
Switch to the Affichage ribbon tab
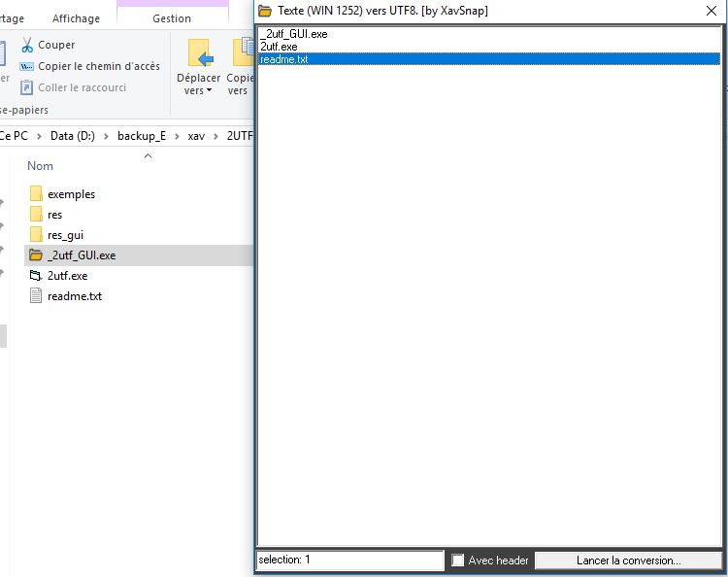76,18
